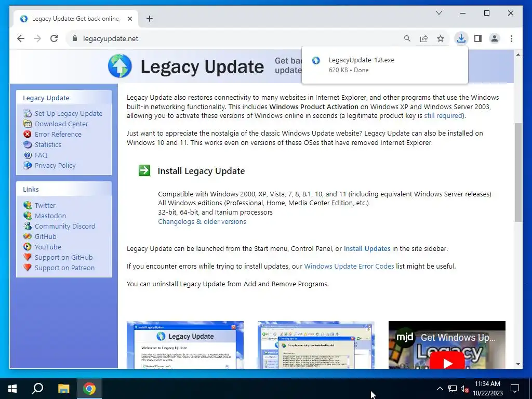The height and width of the screenshot is (399, 532).
Task: Click the share this page icon
Action: (424, 38)
